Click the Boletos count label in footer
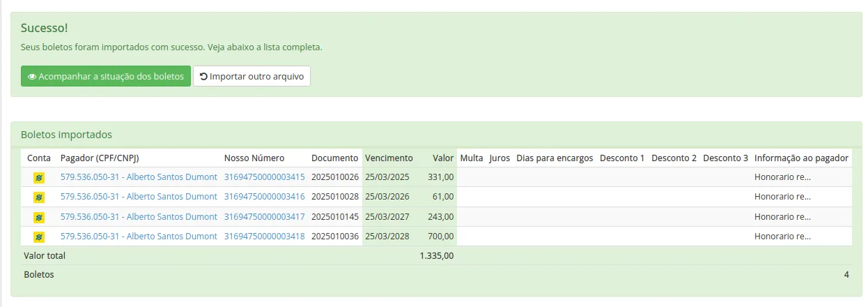Viewport: 868px width, 307px height. (x=39, y=275)
